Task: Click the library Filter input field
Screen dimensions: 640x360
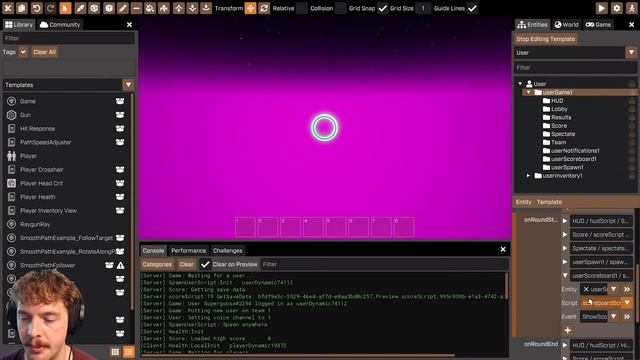Action: [x=69, y=38]
